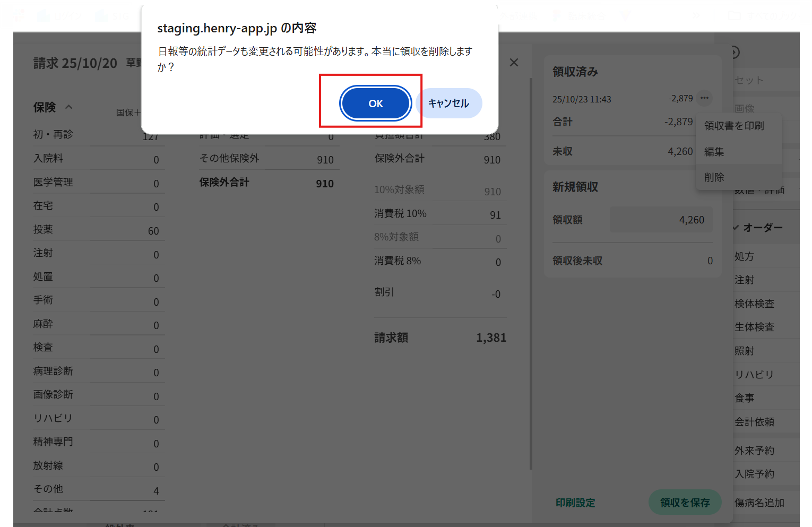The image size is (812, 527).
Task: Close the 請求 billing panel with X
Action: point(514,63)
